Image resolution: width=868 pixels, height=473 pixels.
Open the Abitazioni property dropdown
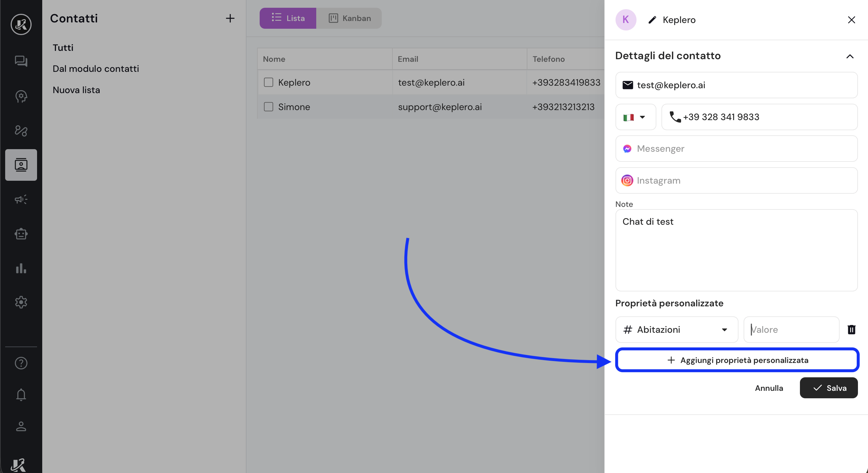(x=676, y=329)
